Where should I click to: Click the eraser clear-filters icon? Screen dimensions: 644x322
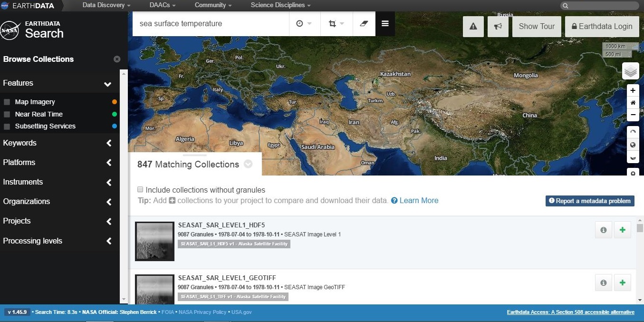[x=364, y=24]
